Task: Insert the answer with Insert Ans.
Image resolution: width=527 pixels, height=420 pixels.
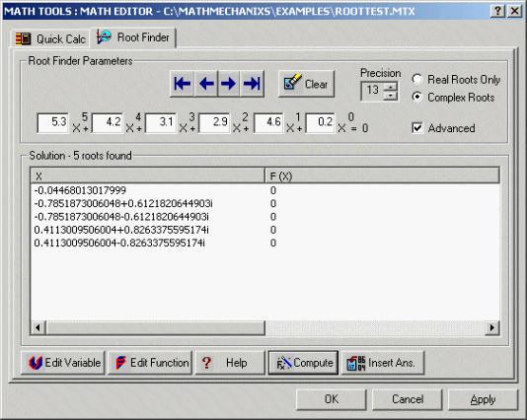Action: tap(383, 363)
